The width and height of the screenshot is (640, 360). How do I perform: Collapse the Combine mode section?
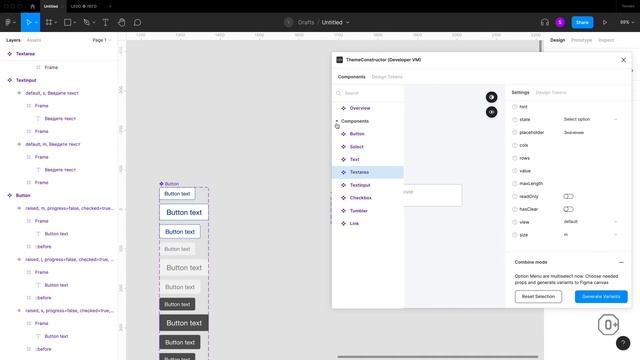pos(621,262)
